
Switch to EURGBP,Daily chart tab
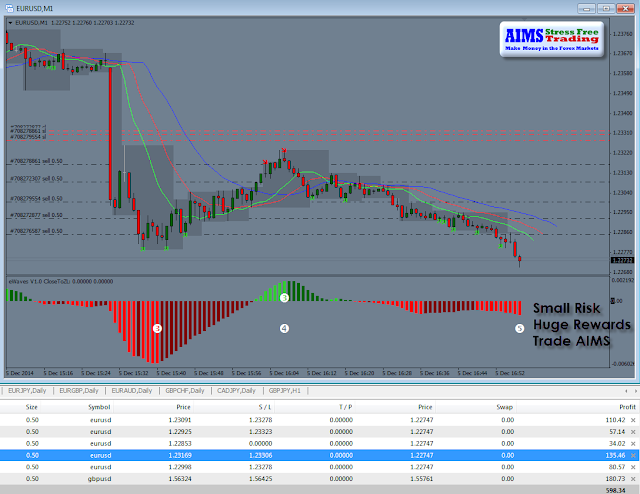79,391
